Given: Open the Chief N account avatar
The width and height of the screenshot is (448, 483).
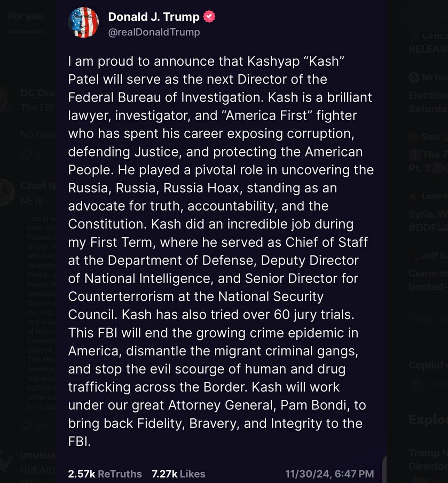Looking at the screenshot, I should tap(7, 193).
